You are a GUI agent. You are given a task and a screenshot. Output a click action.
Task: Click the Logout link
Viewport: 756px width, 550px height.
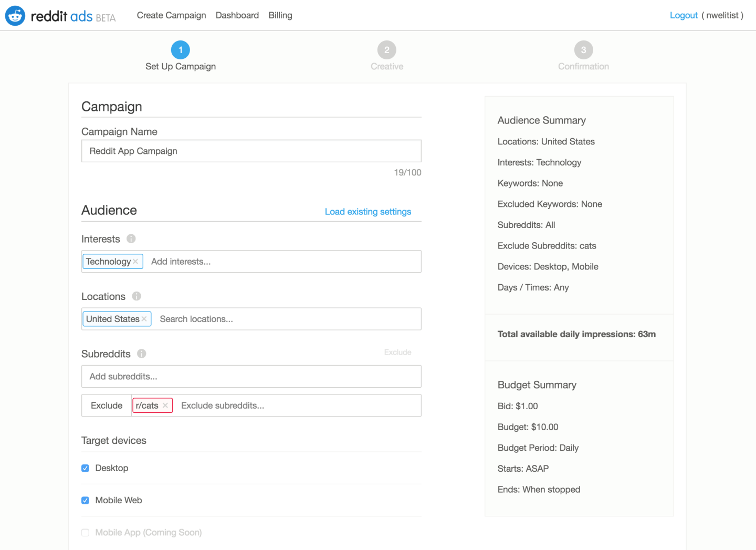(684, 15)
